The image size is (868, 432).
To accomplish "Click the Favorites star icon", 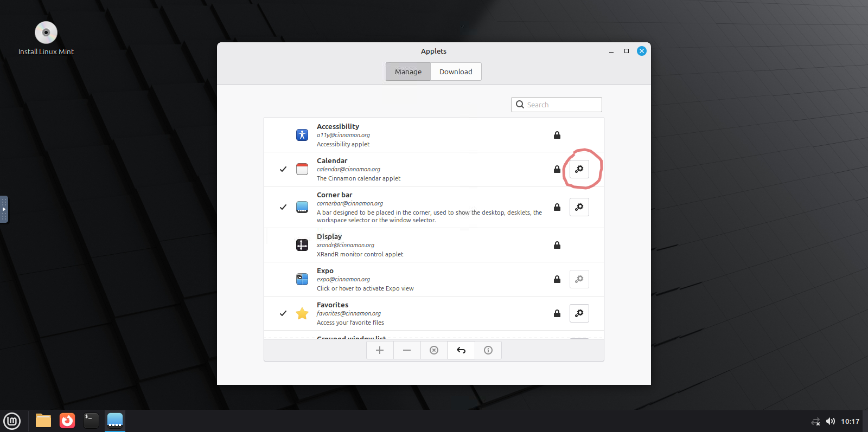I will click(x=302, y=313).
